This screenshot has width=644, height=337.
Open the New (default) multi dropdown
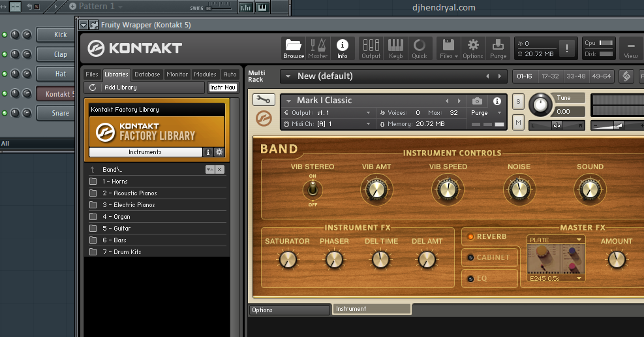tap(288, 76)
